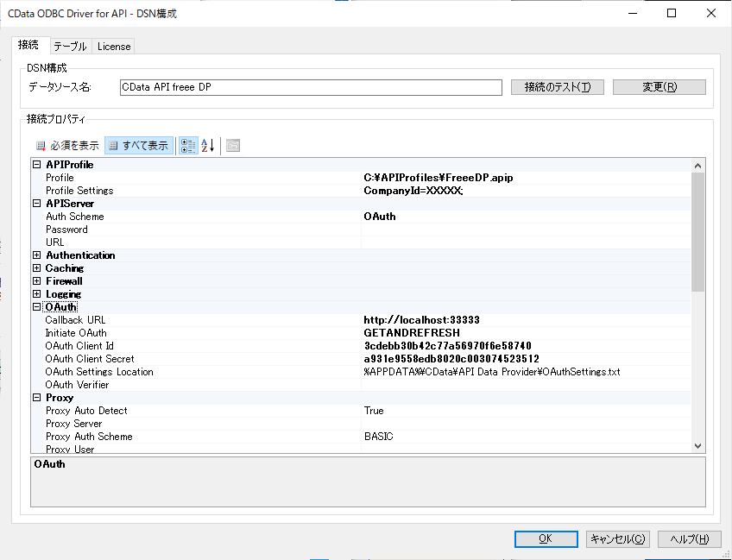Click the キャンセル button
This screenshot has width=732, height=560.
pos(617,538)
